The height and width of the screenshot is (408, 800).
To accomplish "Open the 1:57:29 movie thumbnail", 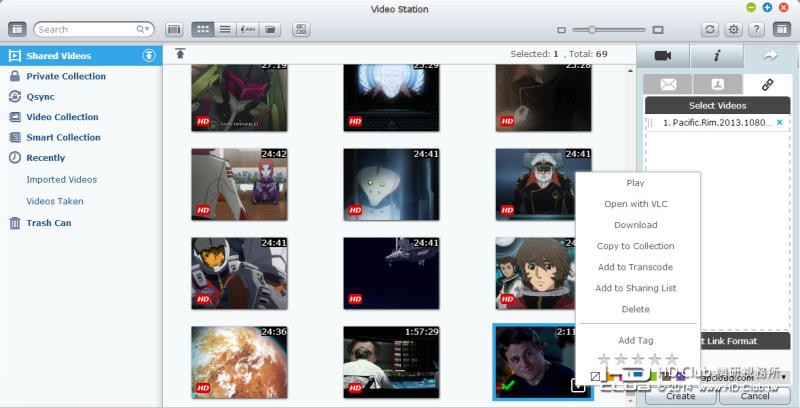I will (391, 362).
